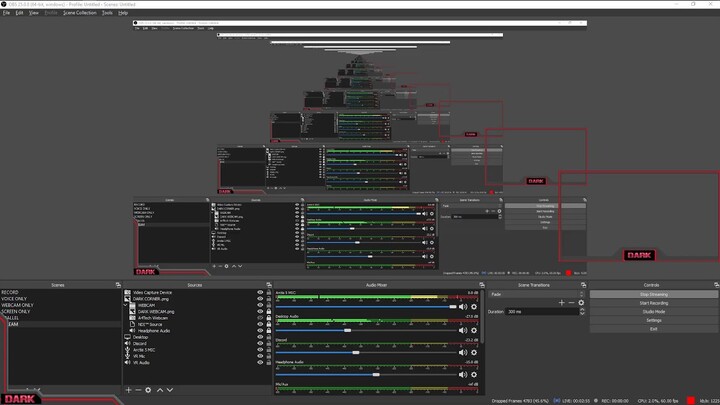This screenshot has height=405, width=720.
Task: Click the Headphone Audio volume slider
Action: point(366,374)
